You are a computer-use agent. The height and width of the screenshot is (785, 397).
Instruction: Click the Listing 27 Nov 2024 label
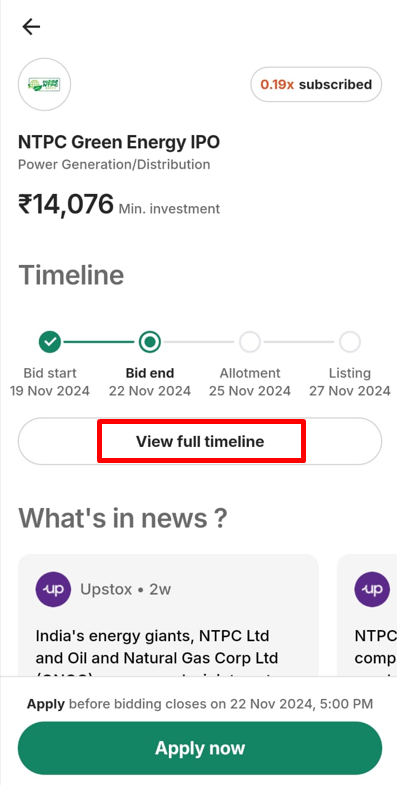[350, 382]
